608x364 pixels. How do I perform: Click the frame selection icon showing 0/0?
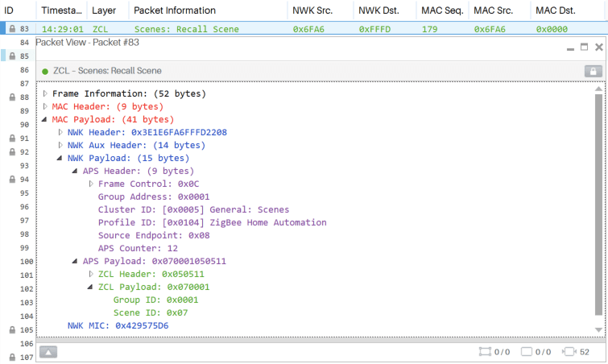coord(485,351)
